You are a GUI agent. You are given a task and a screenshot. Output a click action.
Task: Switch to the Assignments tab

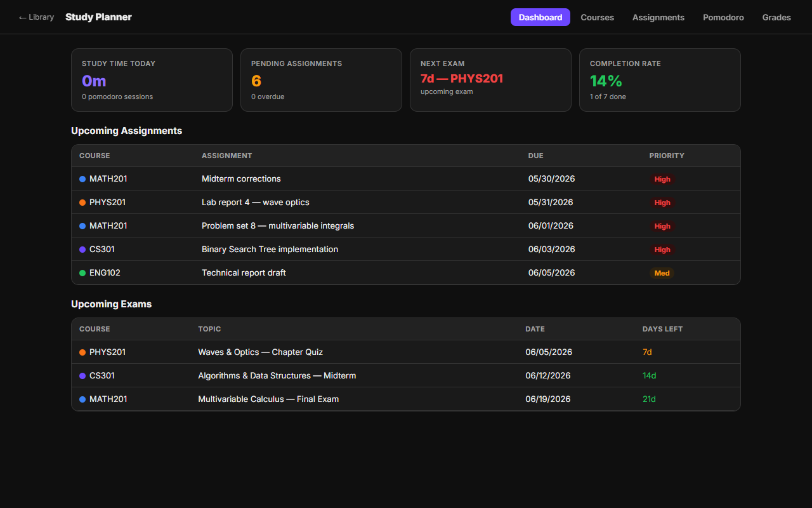658,17
